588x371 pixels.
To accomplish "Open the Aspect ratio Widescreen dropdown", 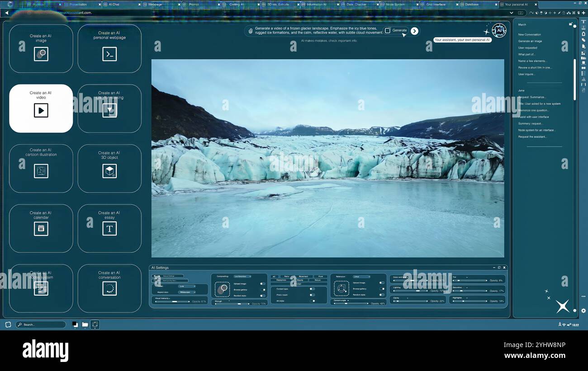I will [x=187, y=292].
